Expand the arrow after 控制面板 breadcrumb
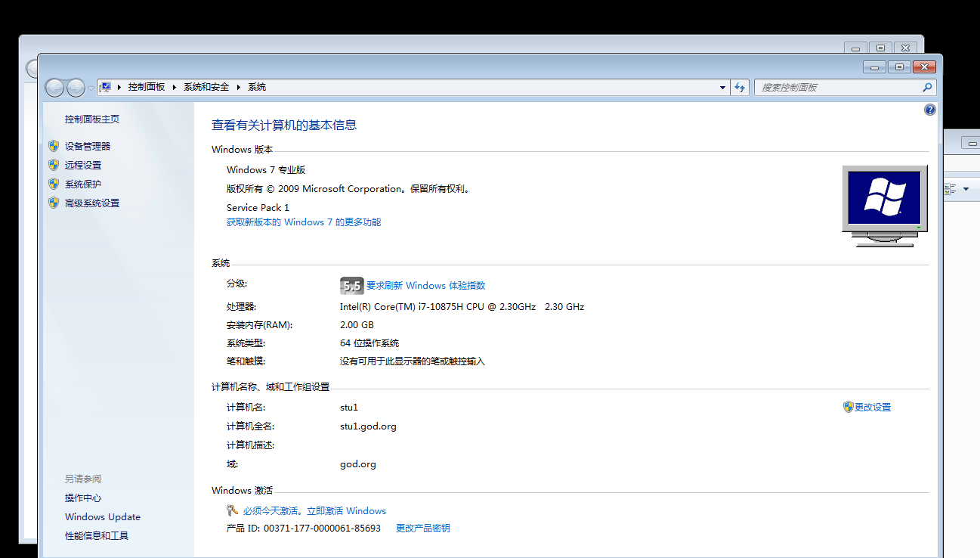This screenshot has height=558, width=980. (x=175, y=87)
